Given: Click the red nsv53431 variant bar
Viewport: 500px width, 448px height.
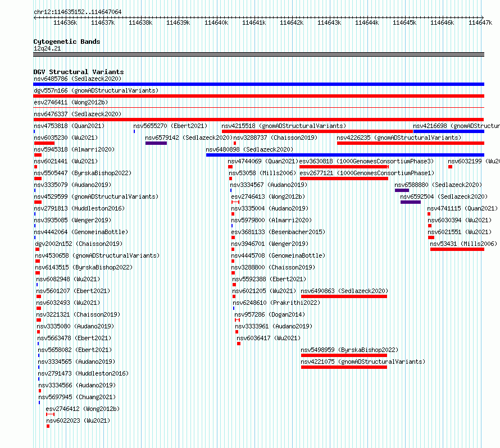Looking at the screenshot, I should 457,249.
